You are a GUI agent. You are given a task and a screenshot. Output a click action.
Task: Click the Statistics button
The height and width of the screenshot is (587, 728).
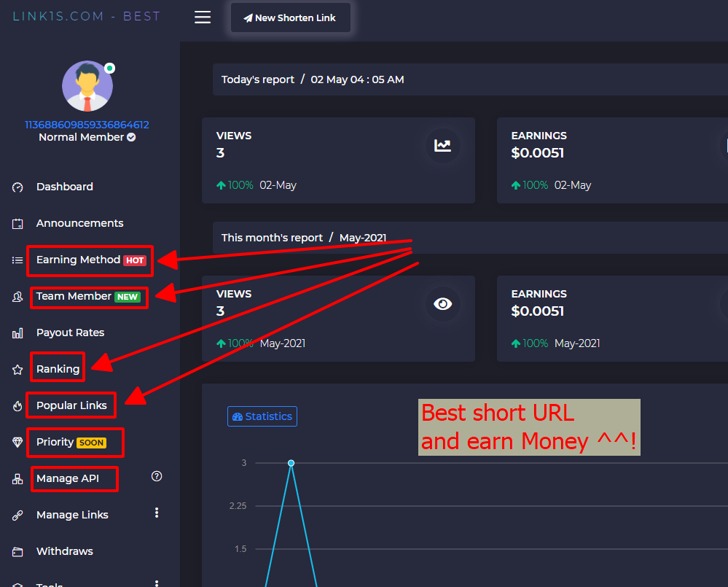coord(262,416)
